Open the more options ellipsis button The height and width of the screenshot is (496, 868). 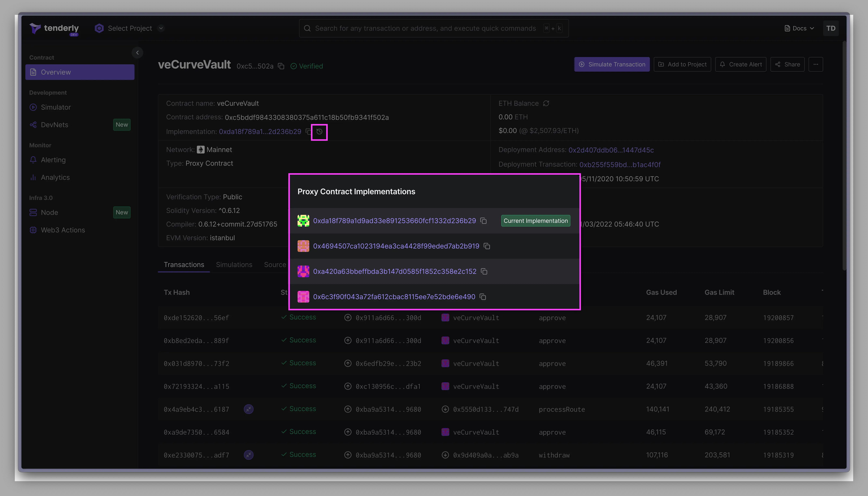(x=816, y=64)
